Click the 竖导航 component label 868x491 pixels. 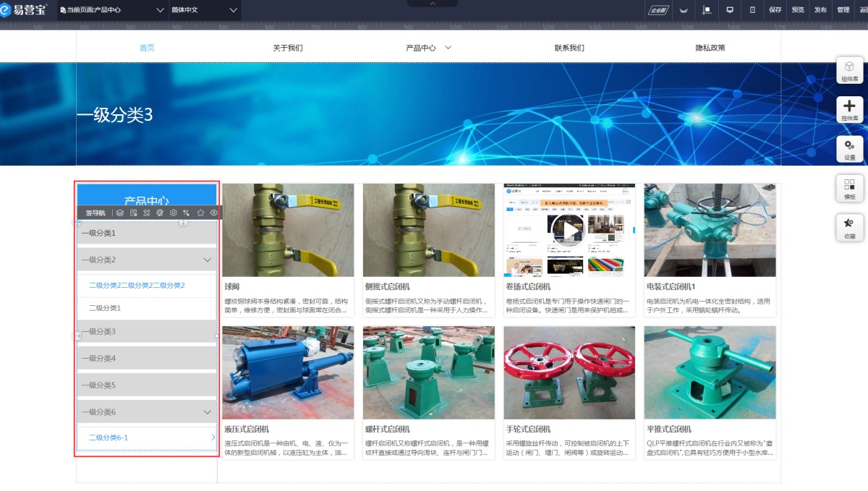tap(95, 213)
